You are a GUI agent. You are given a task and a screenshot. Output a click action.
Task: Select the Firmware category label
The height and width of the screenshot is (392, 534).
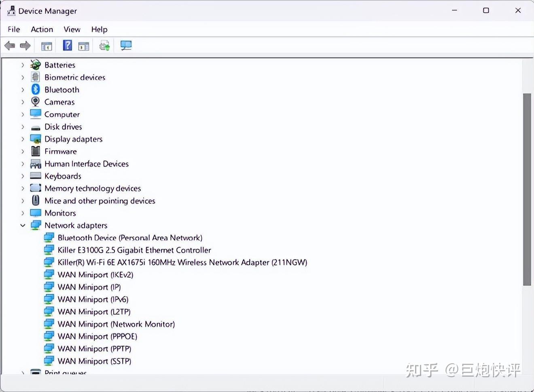[x=61, y=151]
